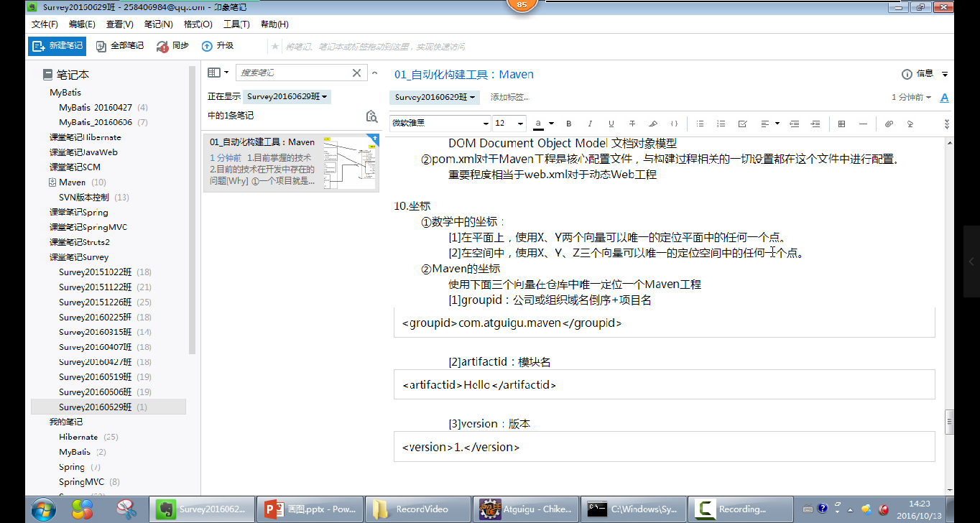Viewport: 980px width, 523px height.
Task: Open the 格式(O) menu
Action: pos(198,24)
